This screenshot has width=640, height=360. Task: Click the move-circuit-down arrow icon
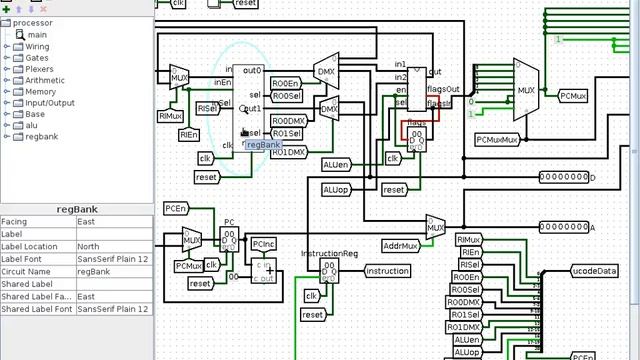(x=31, y=9)
